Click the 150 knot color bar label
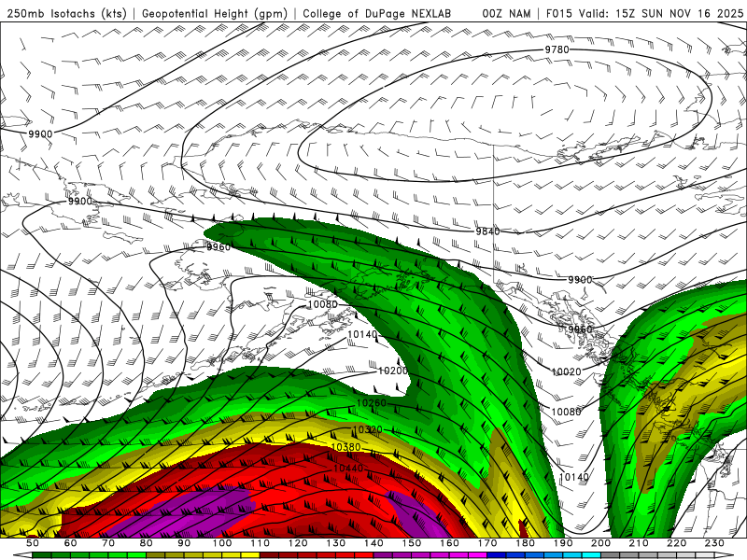747x560 pixels. (412, 543)
